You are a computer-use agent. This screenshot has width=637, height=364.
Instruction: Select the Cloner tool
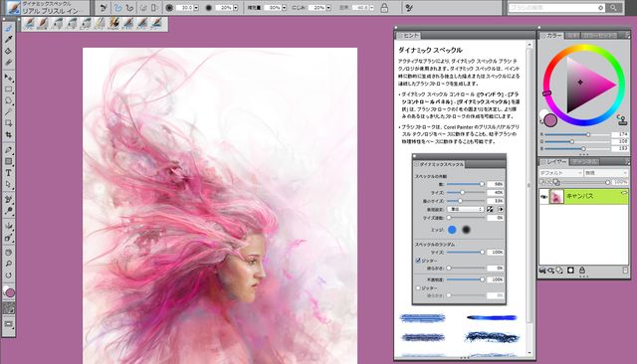(x=9, y=199)
